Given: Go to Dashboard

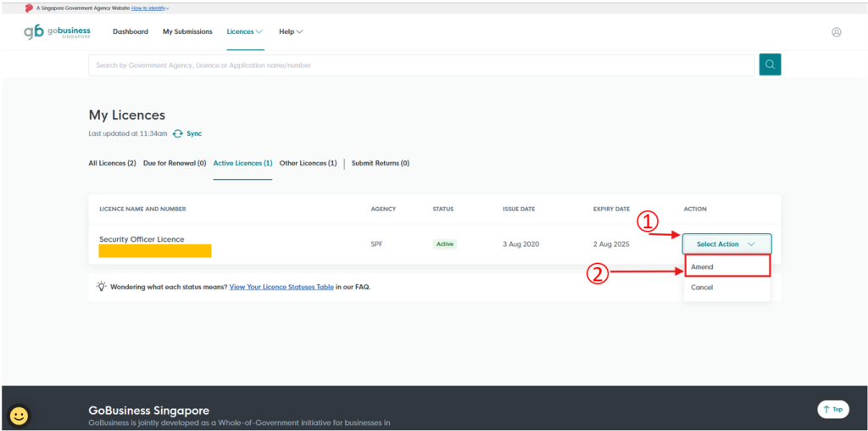Looking at the screenshot, I should (x=131, y=31).
